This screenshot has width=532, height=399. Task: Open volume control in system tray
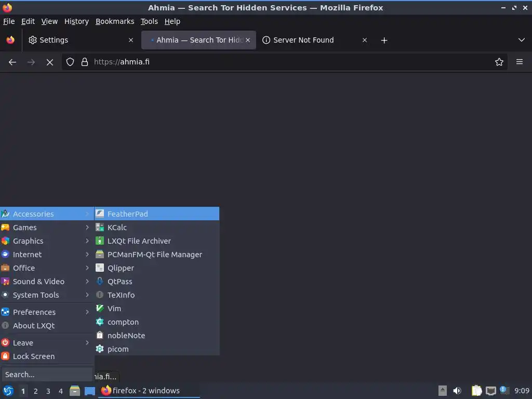tap(457, 391)
